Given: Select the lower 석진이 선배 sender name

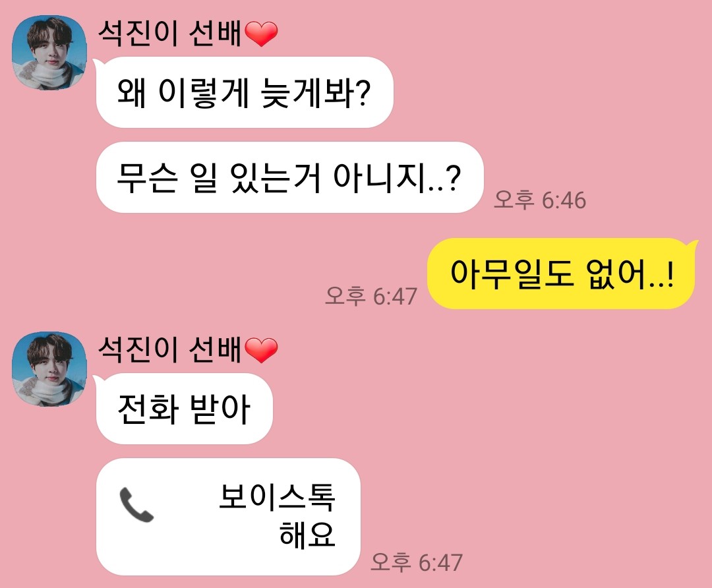Looking at the screenshot, I should 169,350.
